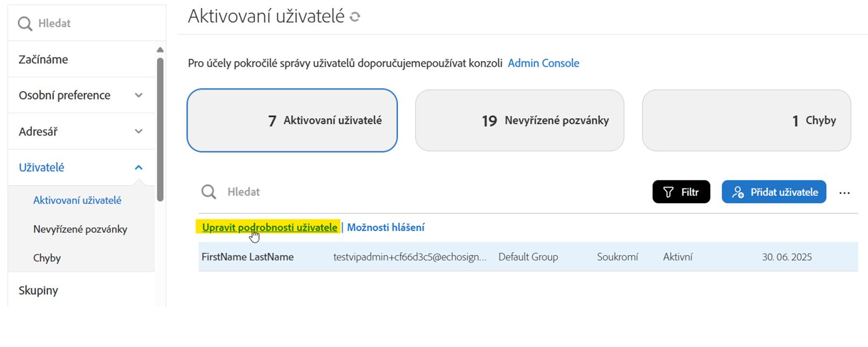Screen dimensions: 868x347
Task: Open the Admin Console link
Action: [543, 63]
